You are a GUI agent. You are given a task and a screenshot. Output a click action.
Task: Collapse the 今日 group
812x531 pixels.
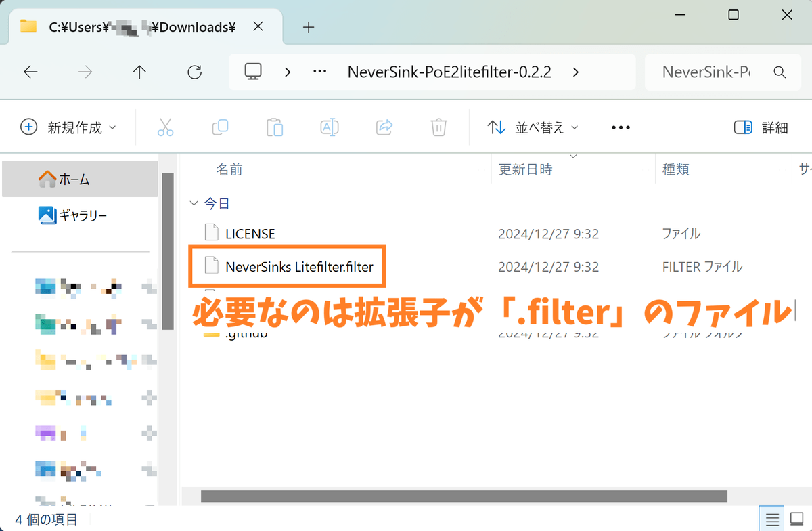[x=194, y=203]
